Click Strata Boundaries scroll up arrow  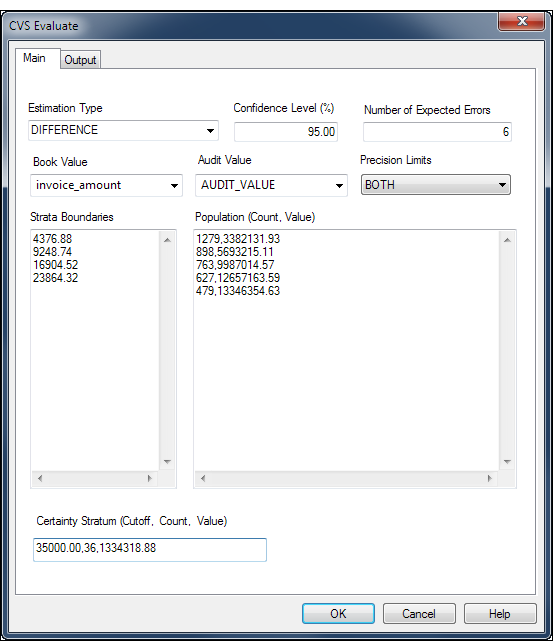[x=167, y=240]
